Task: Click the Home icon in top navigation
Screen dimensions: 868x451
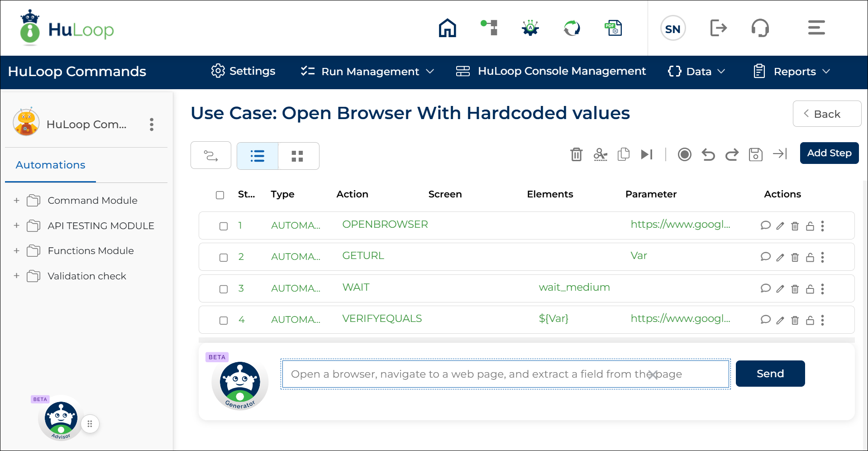Action: coord(447,28)
